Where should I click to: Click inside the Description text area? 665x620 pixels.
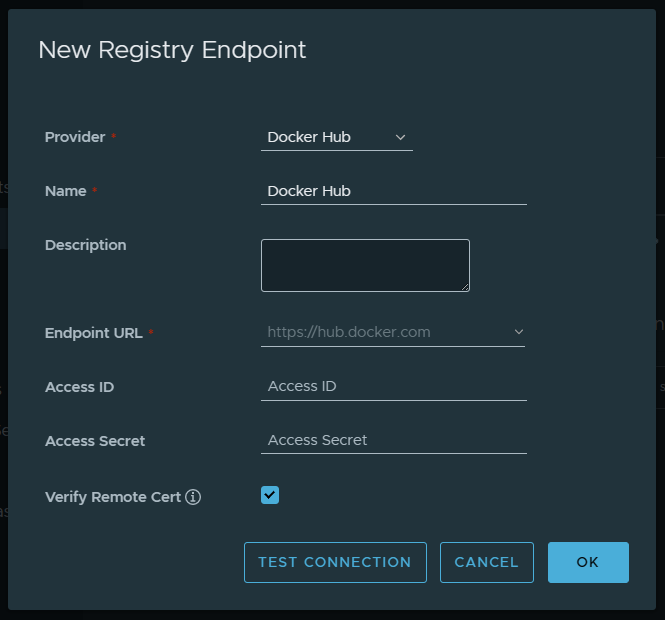pyautogui.click(x=365, y=265)
